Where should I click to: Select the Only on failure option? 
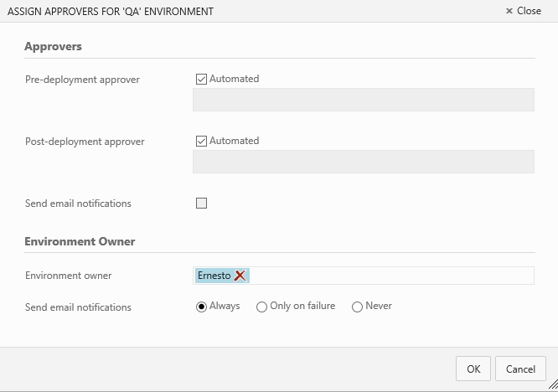tap(261, 307)
